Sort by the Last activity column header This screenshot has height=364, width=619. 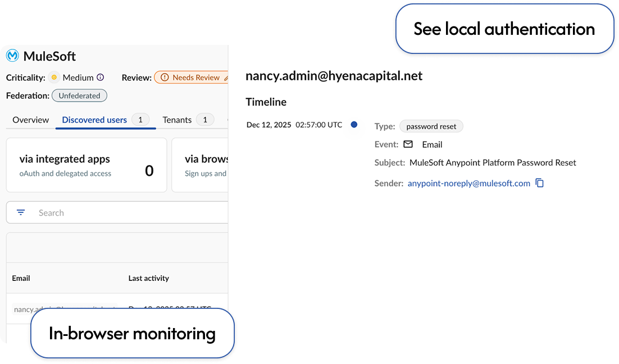point(148,278)
